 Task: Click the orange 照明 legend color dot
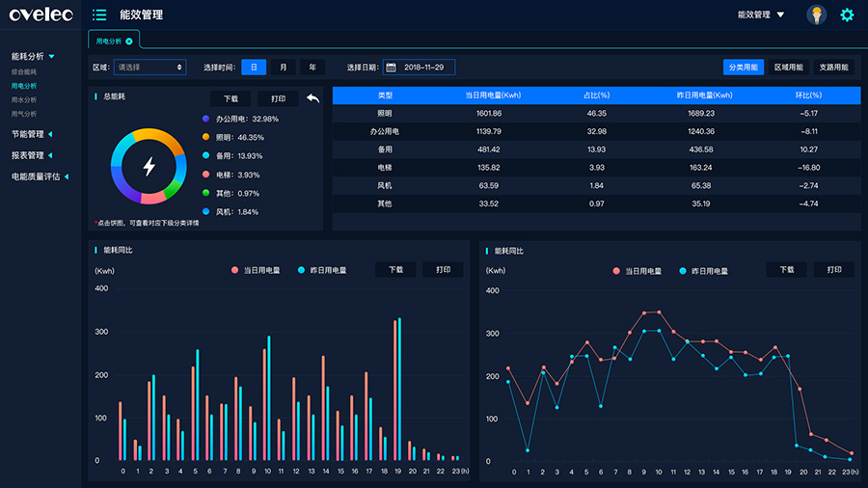coord(206,138)
